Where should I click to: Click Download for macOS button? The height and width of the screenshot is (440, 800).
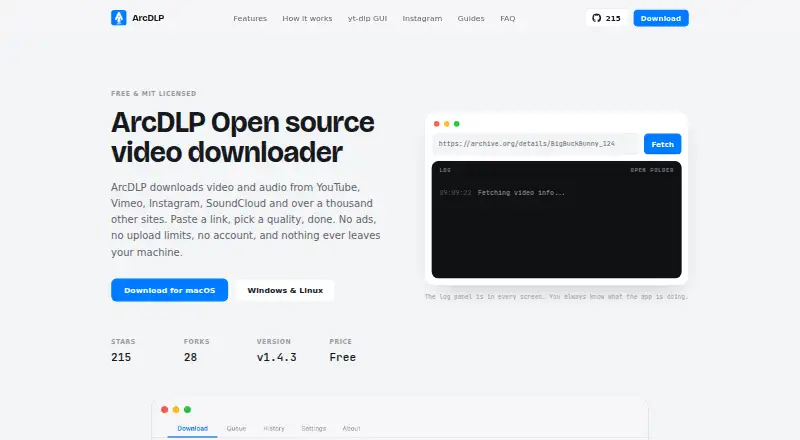click(x=169, y=290)
